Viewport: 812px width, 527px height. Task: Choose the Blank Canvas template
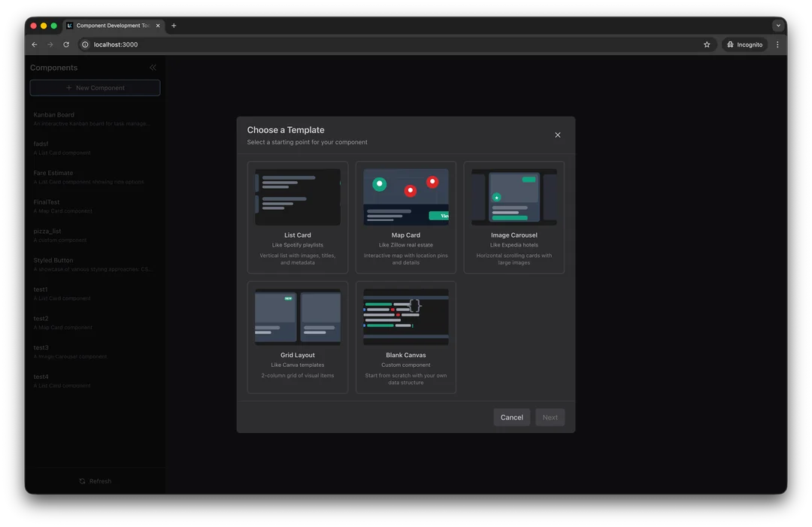pos(405,336)
